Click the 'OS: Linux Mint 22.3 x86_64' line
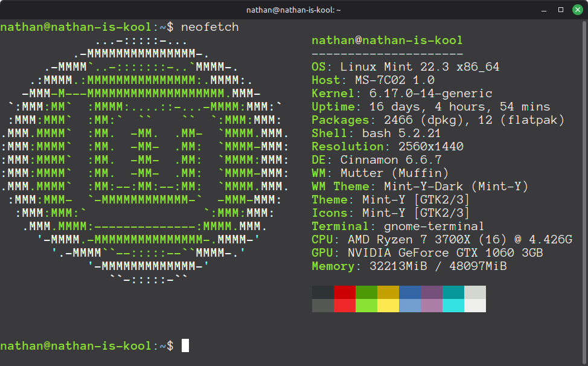588x366 pixels. [405, 67]
